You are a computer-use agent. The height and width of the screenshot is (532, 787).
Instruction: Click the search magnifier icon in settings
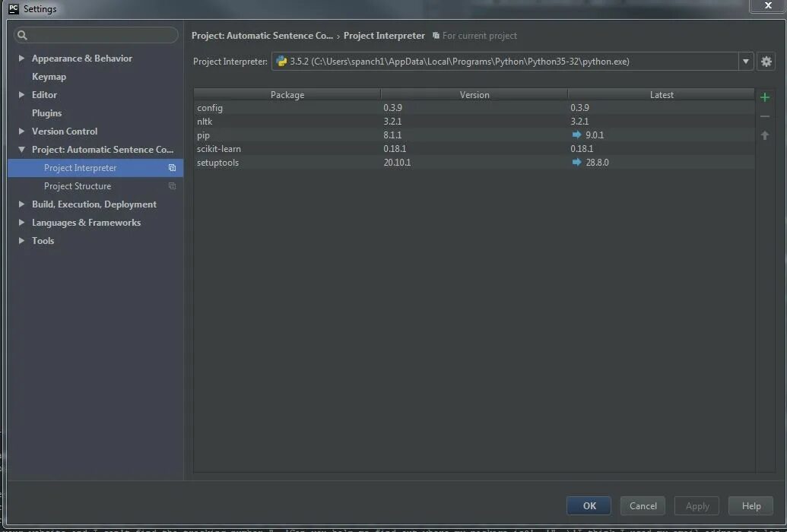click(21, 35)
